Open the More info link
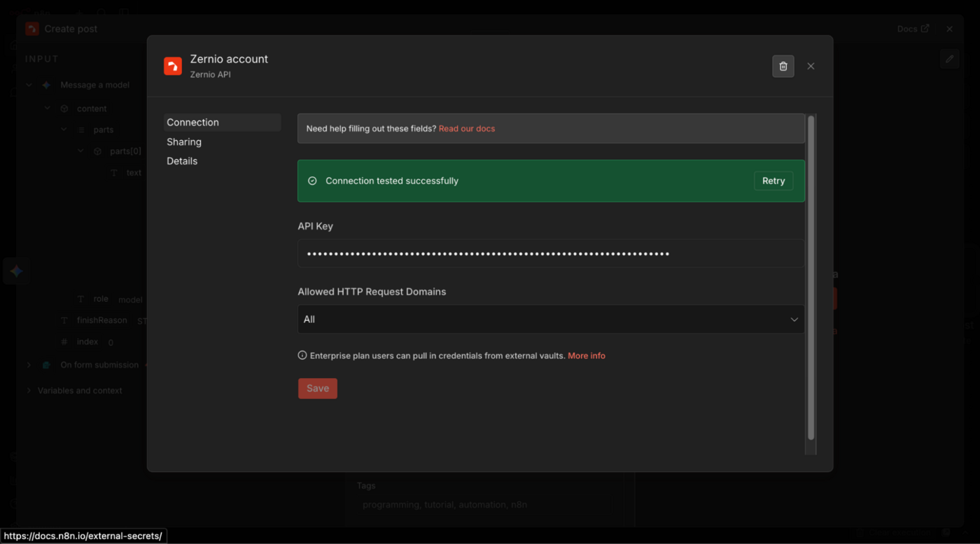The height and width of the screenshot is (544, 980). [x=587, y=356]
